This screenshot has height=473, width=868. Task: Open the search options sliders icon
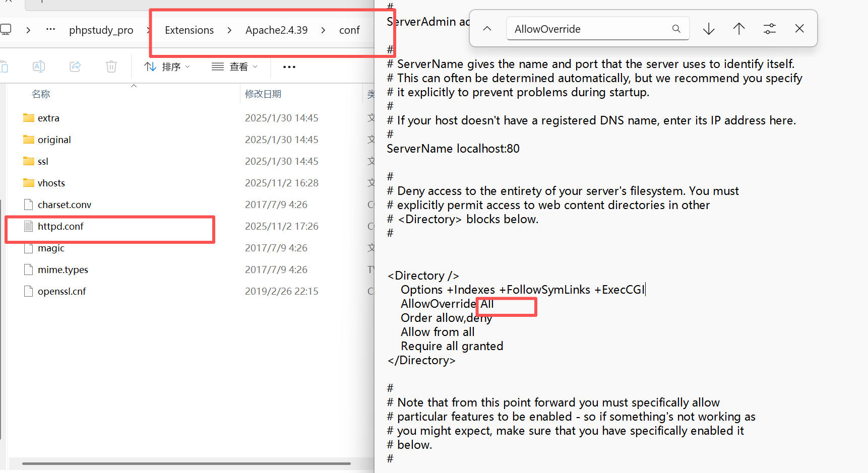point(770,29)
